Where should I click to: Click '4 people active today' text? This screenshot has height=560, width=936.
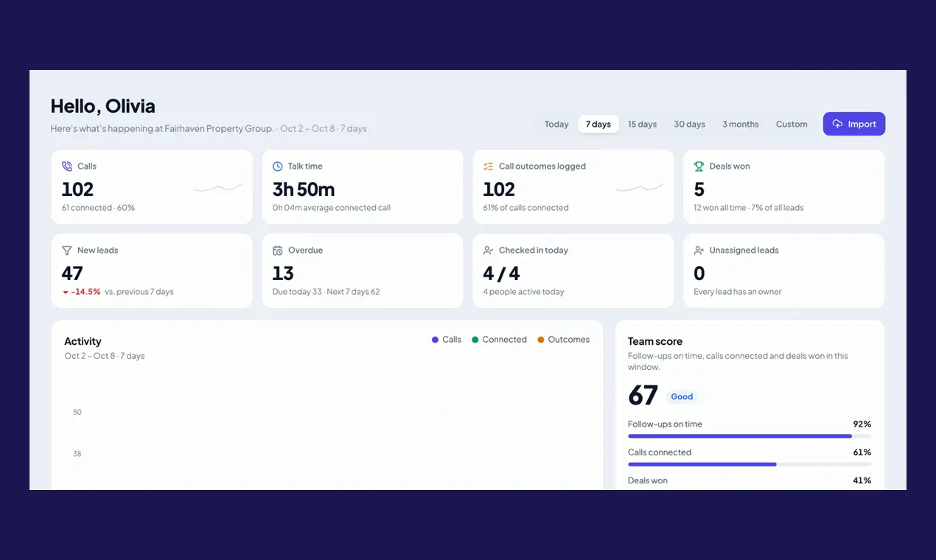pyautogui.click(x=524, y=292)
